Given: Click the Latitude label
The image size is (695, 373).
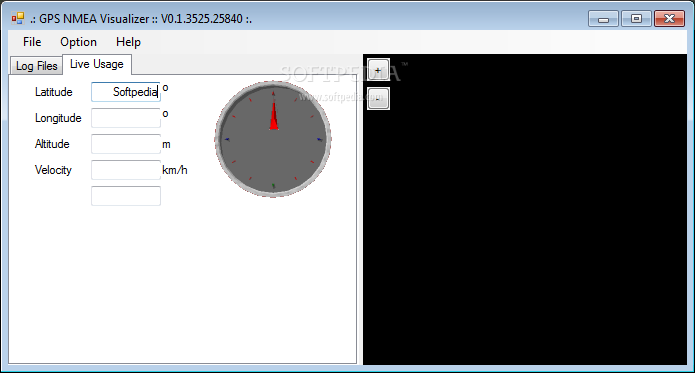Looking at the screenshot, I should (54, 92).
